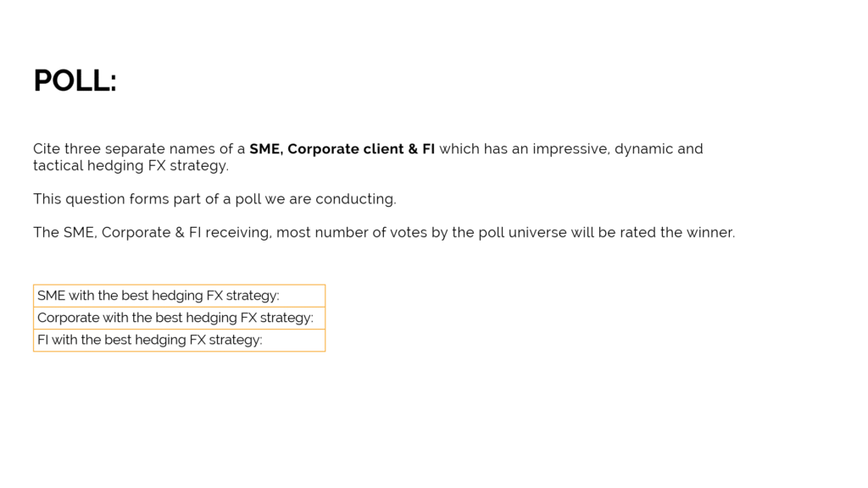
Task: Click the bold "SME, Corporate client & FI" text
Action: pos(342,149)
